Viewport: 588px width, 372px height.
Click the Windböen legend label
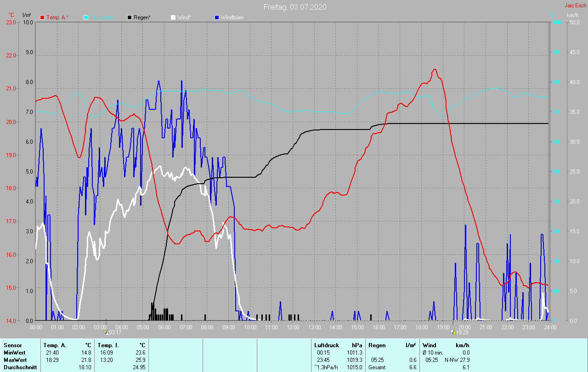coord(232,17)
